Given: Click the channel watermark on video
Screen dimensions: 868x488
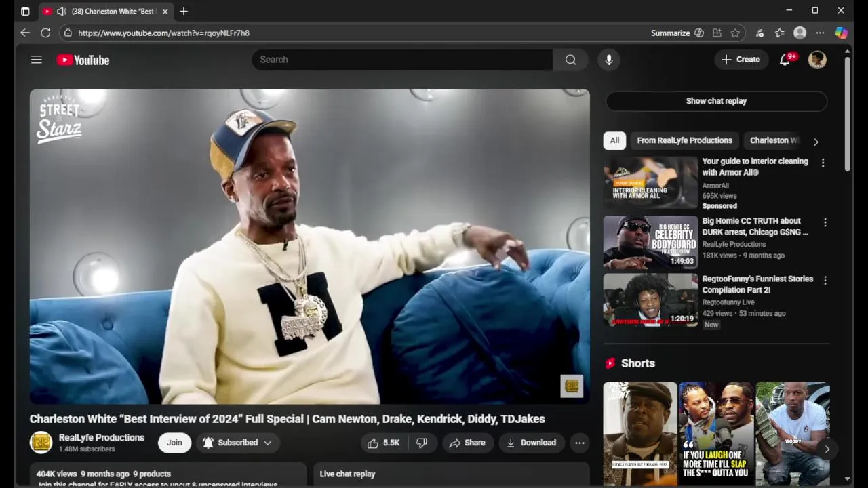Looking at the screenshot, I should click(572, 386).
